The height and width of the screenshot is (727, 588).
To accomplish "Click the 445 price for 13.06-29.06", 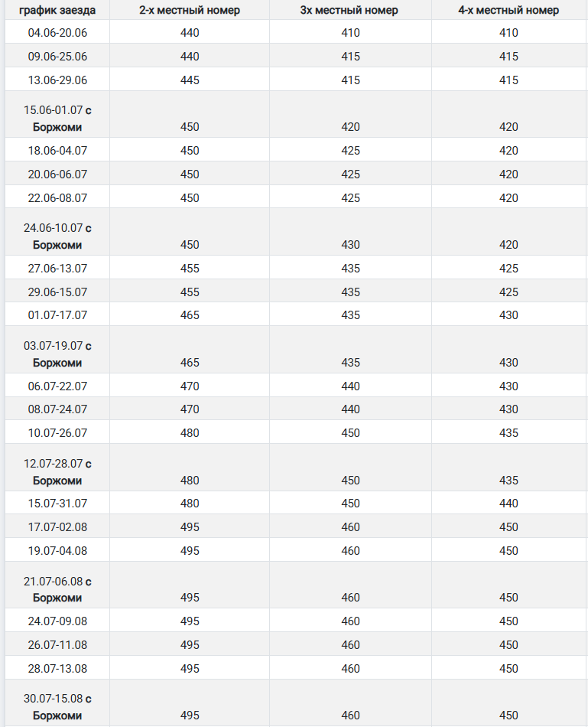I will pyautogui.click(x=190, y=80).
